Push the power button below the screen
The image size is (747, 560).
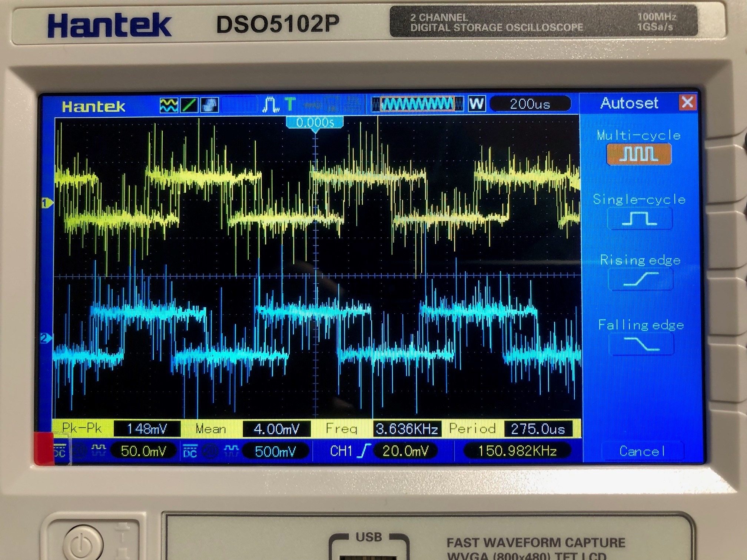click(x=84, y=544)
